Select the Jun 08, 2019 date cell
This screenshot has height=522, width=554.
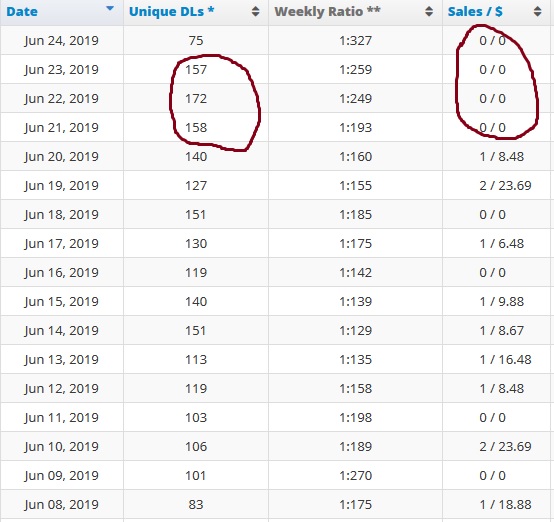(x=61, y=504)
